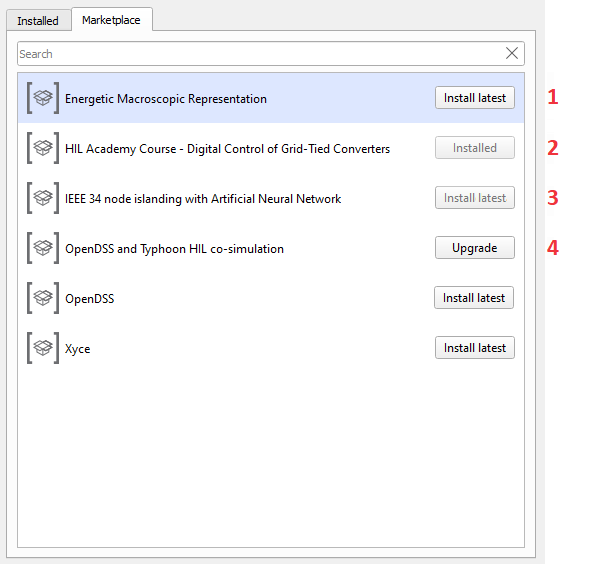Screen dimensions: 594x564
Task: Click the OpenDSS co-simulation package icon
Action: (x=43, y=248)
